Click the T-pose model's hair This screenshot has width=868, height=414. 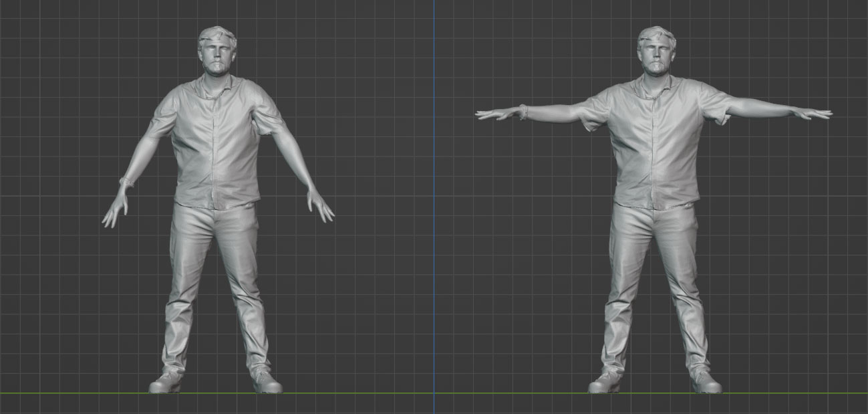coord(656,35)
